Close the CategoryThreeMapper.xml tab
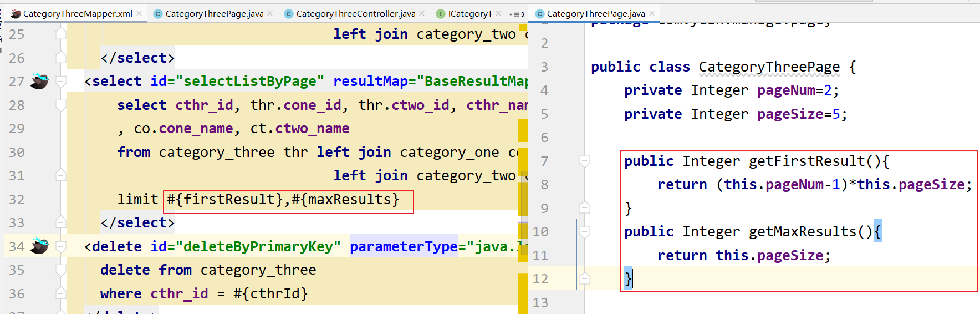 pyautogui.click(x=139, y=13)
